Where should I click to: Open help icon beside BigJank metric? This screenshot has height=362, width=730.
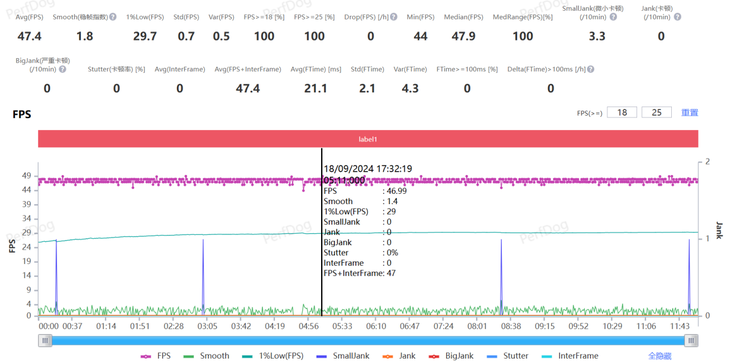click(x=62, y=69)
